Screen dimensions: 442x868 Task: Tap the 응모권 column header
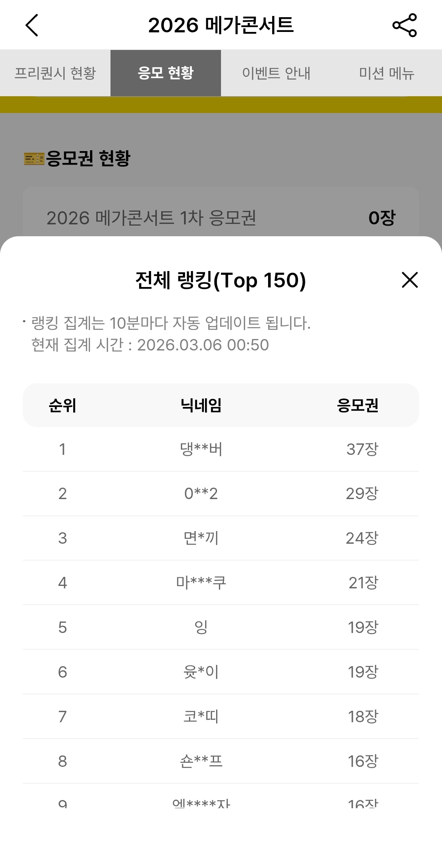358,405
